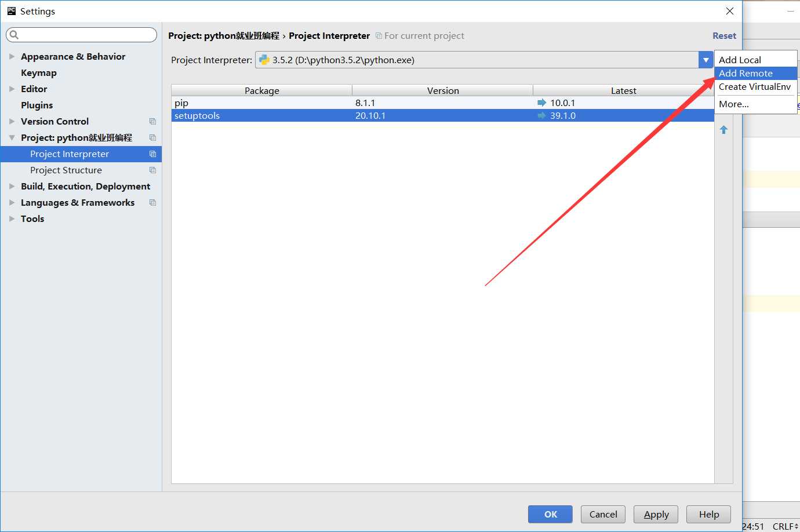Sort by the Latest column header

(x=623, y=90)
